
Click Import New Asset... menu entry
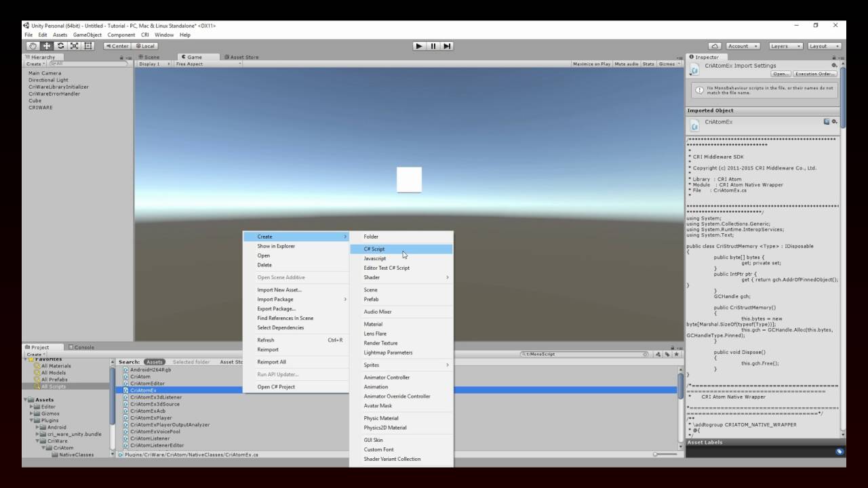coord(296,289)
